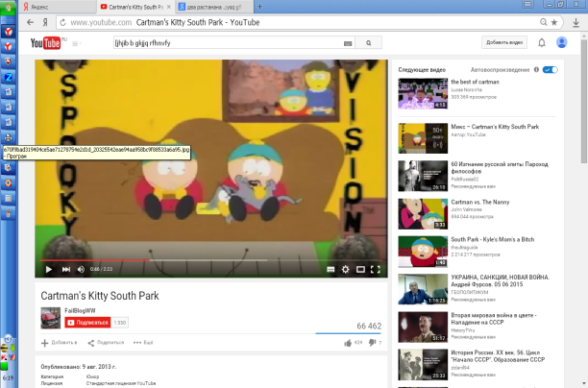Click Добавить в add-to button

[60, 343]
